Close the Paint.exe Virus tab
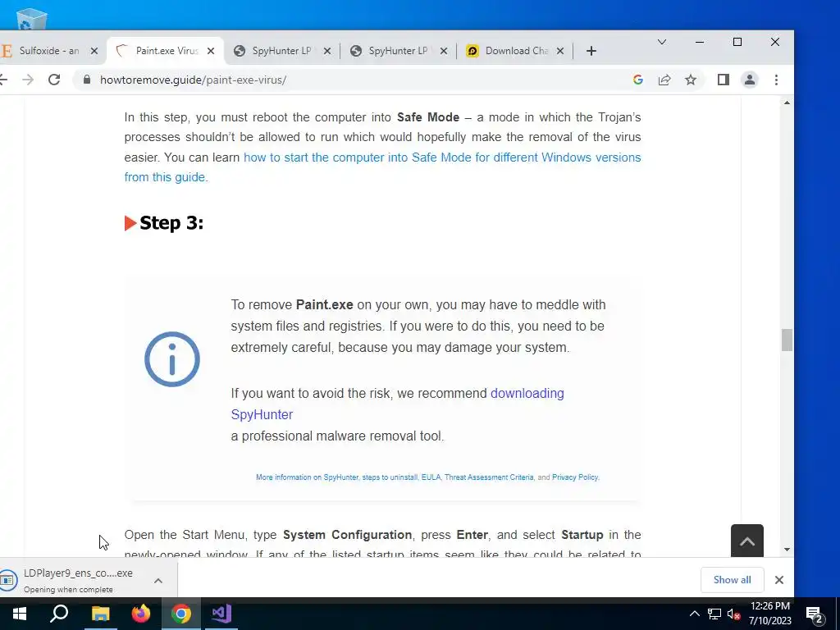 point(211,51)
